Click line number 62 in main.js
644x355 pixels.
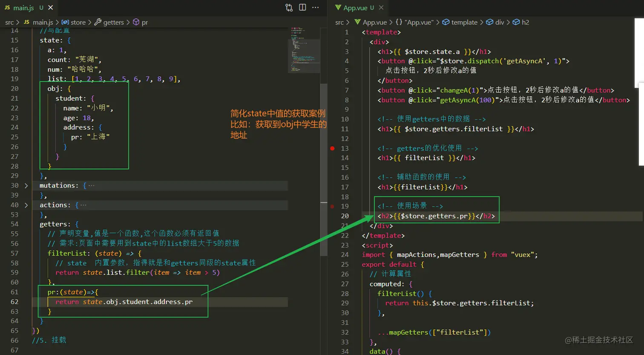tap(14, 302)
